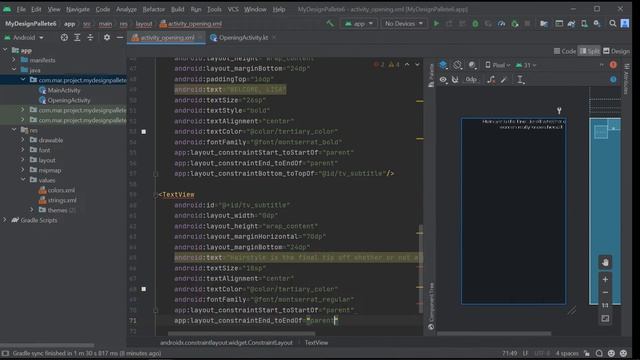Switch editor to Code view mode

[565, 51]
